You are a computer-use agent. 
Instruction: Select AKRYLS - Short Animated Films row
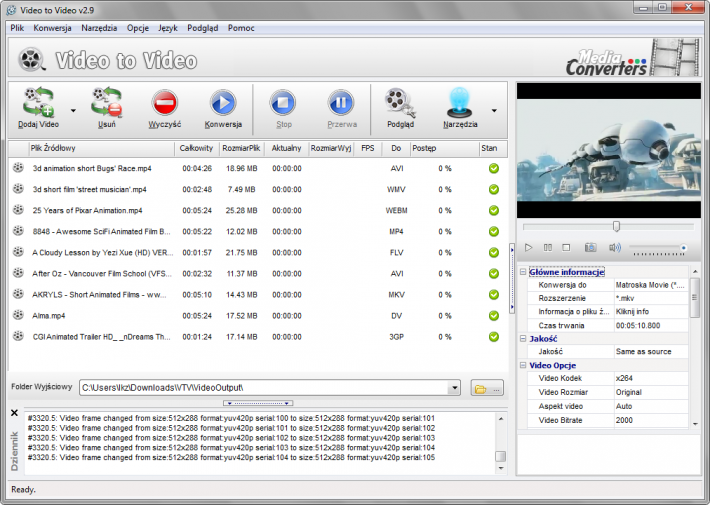(x=257, y=295)
